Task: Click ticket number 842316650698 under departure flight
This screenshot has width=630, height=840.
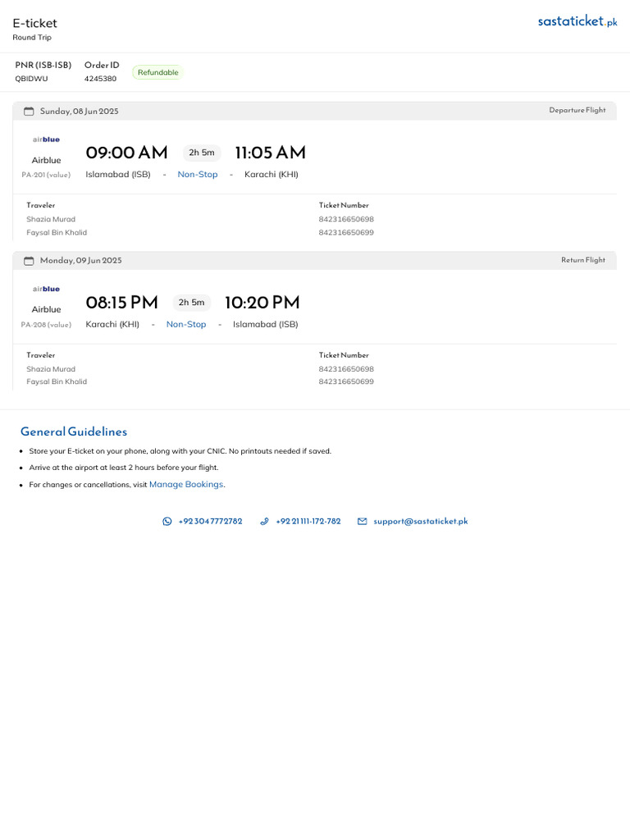Action: (346, 219)
